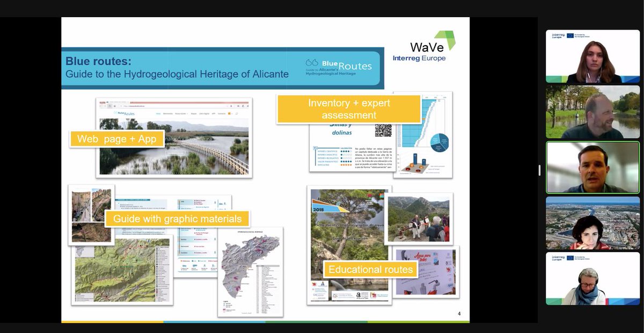Click the 'Inventory + expert assessment' banner
The width and height of the screenshot is (644, 333).
coord(348,108)
